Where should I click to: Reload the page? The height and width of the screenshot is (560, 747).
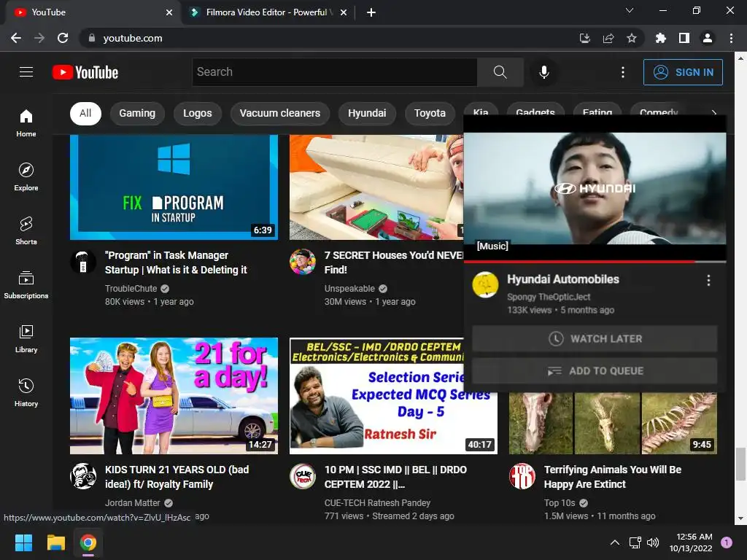coord(63,38)
